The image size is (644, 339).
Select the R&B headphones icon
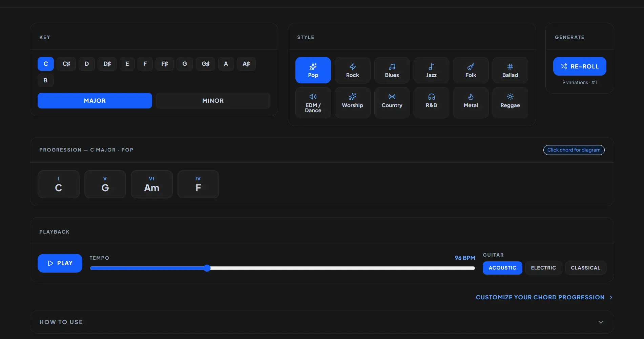tap(431, 97)
